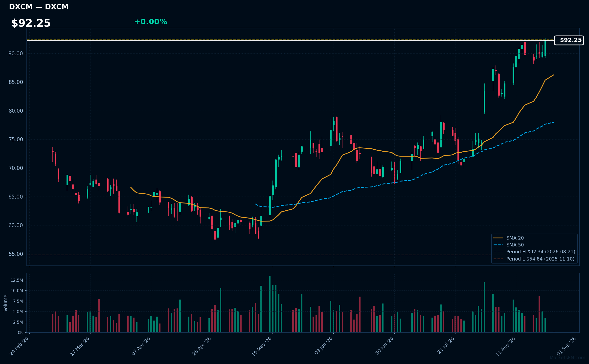The image size is (589, 364).
Task: Click the 09 Jun '26 date label
Action: (323, 346)
